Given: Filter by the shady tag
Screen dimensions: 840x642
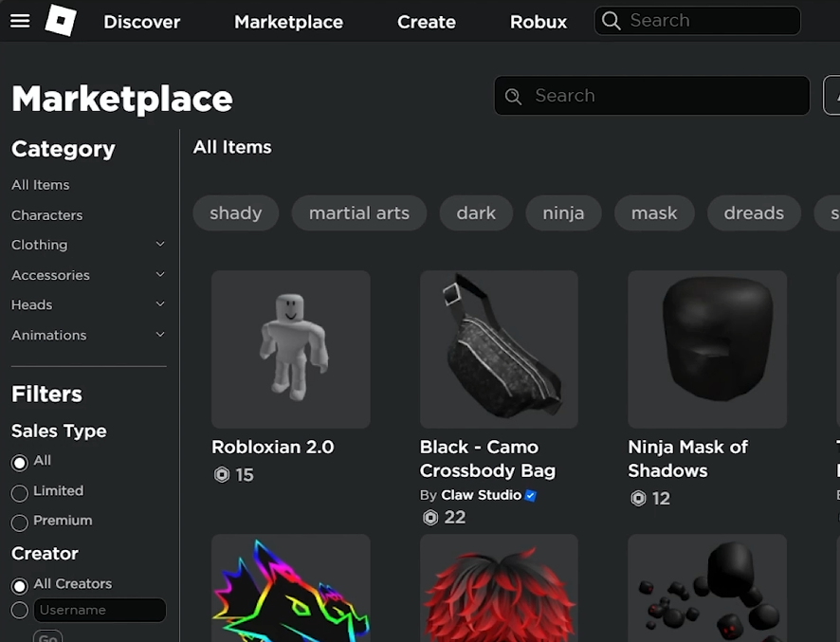Looking at the screenshot, I should pos(236,212).
